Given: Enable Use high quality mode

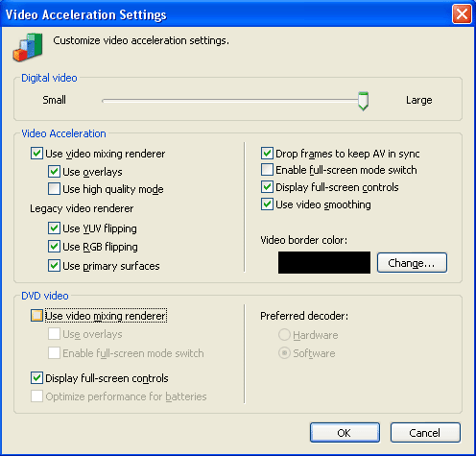Looking at the screenshot, I should [x=54, y=189].
